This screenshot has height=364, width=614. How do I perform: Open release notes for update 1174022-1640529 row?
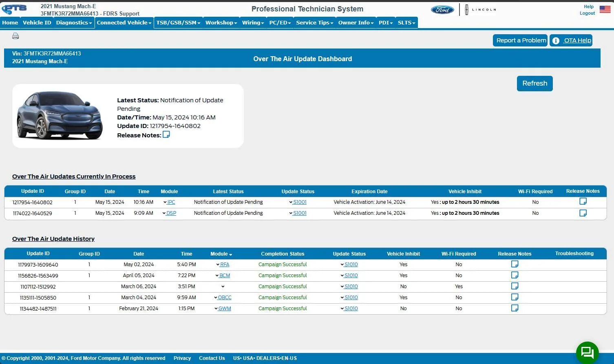coord(583,213)
